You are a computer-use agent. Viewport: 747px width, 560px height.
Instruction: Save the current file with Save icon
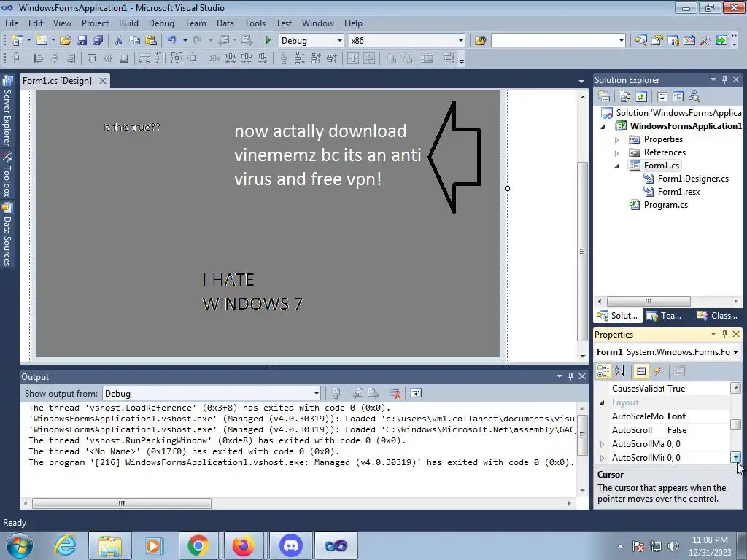(x=82, y=41)
